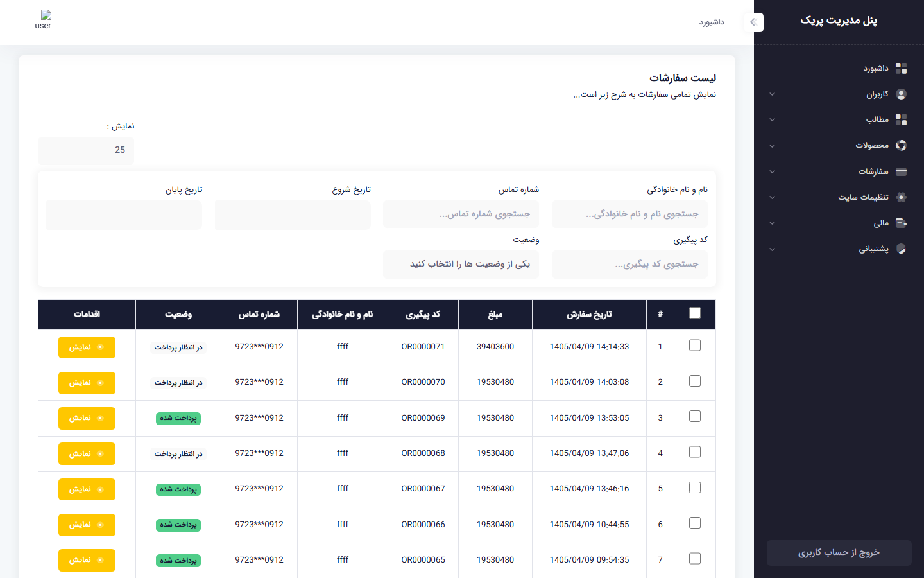Focus the تاریخ پایان date field
The image size is (924, 578).
pyautogui.click(x=124, y=215)
